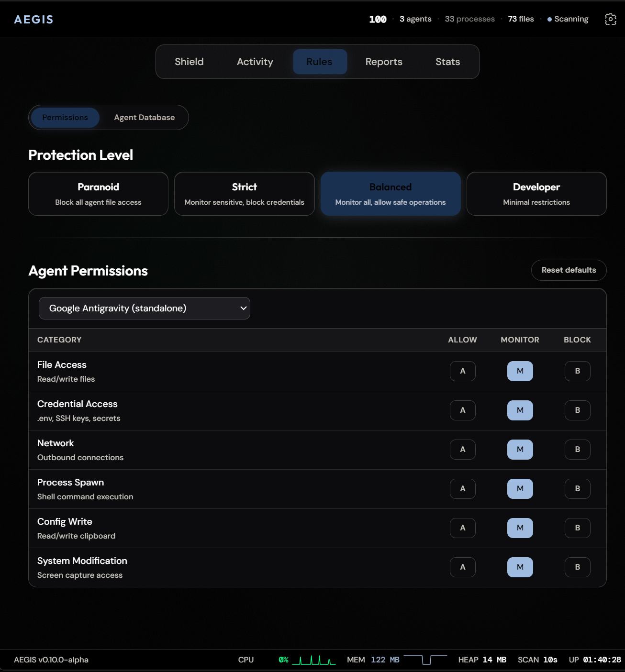
Task: Switch to the Shield tab
Action: pyautogui.click(x=189, y=62)
